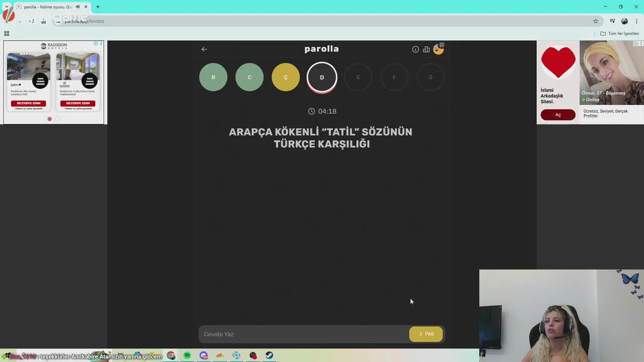Bookmark this page with star icon

coord(596,21)
